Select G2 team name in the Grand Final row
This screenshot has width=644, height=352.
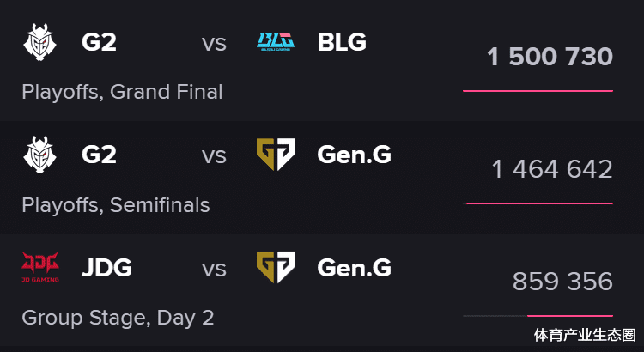coord(99,41)
